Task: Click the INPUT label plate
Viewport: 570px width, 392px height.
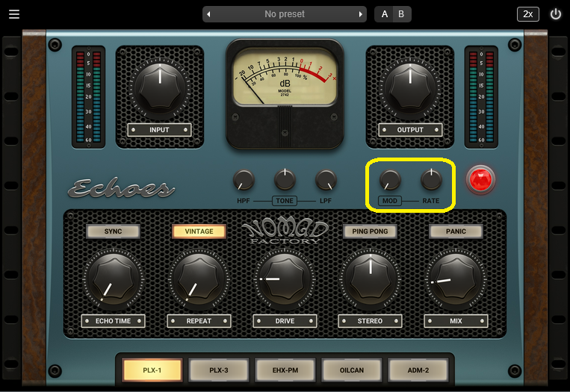Action: (x=159, y=130)
